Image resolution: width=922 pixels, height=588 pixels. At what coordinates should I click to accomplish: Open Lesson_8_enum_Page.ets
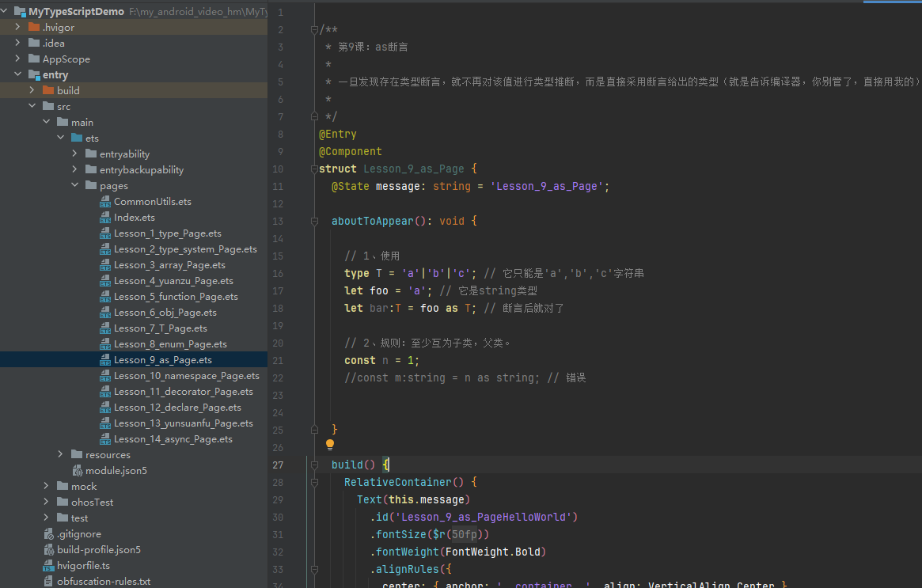[x=170, y=344]
